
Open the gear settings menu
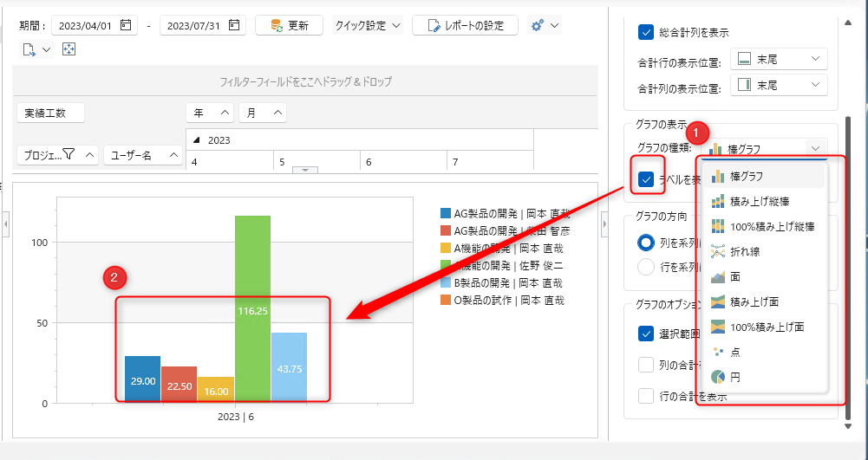[545, 25]
